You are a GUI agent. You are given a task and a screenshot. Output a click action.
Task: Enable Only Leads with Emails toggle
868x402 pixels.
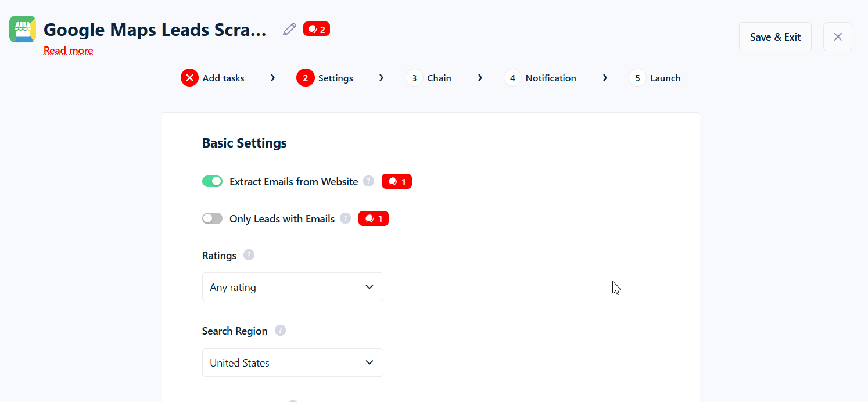coord(212,218)
